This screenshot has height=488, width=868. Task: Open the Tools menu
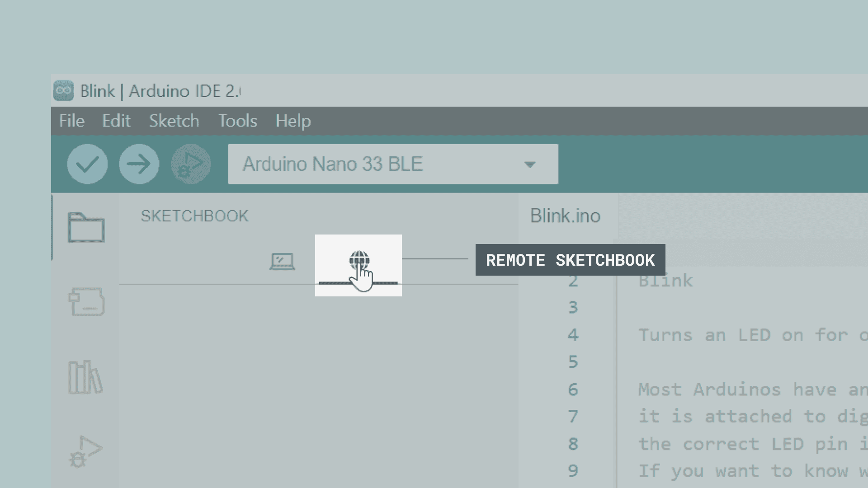click(238, 121)
